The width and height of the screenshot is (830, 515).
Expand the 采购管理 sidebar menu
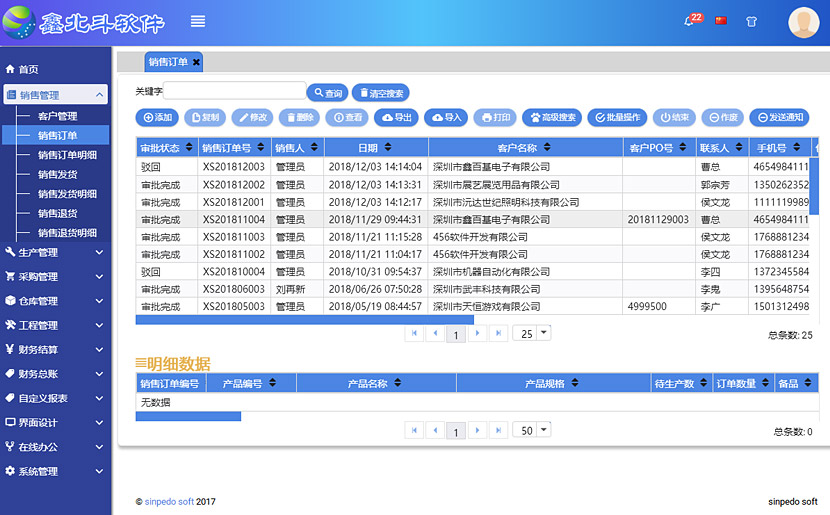(56, 277)
